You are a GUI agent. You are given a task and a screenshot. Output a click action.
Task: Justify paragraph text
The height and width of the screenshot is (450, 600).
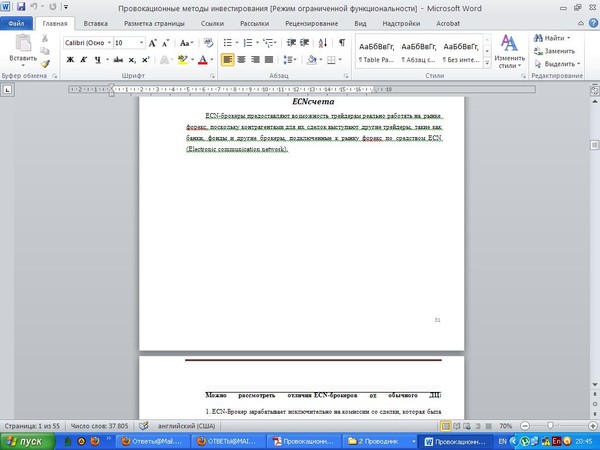coord(269,60)
